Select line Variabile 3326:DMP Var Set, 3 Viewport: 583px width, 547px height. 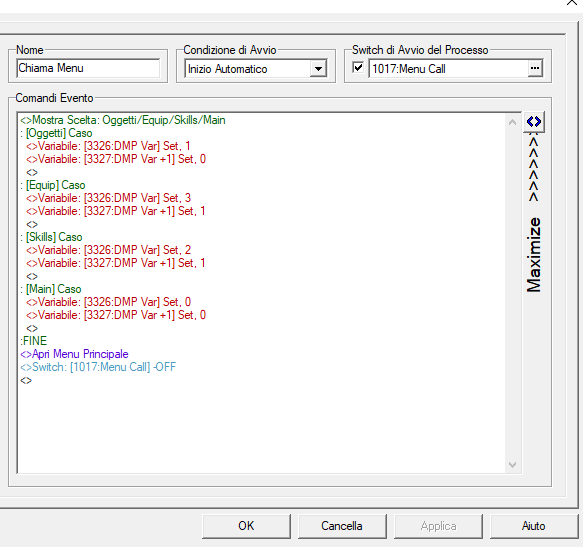click(x=109, y=198)
